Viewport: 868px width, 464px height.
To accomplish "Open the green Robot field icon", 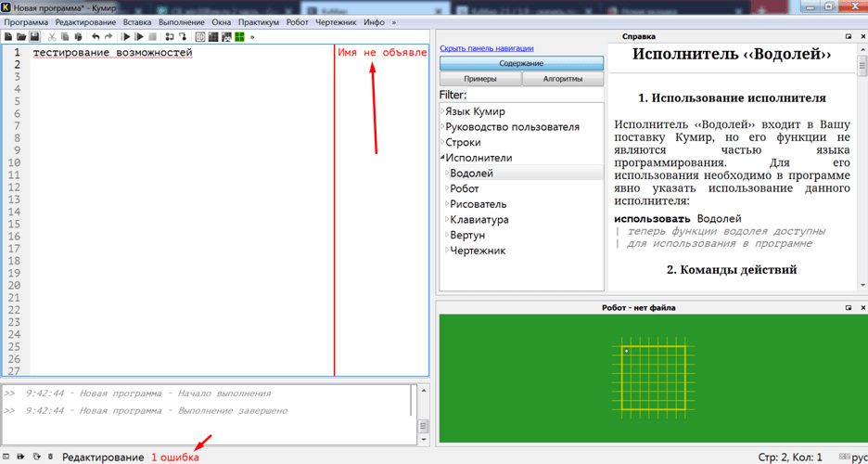I will pyautogui.click(x=239, y=37).
